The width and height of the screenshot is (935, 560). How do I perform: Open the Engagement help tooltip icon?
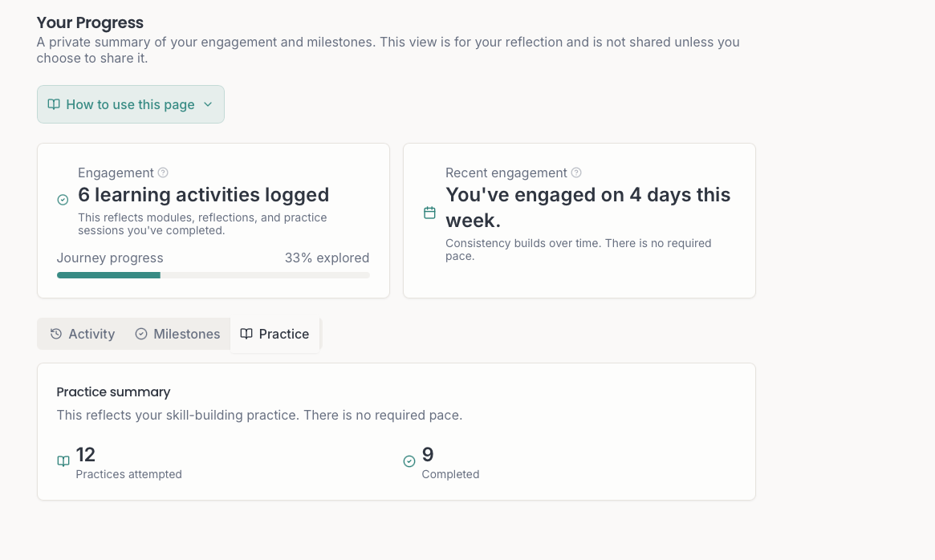(163, 173)
